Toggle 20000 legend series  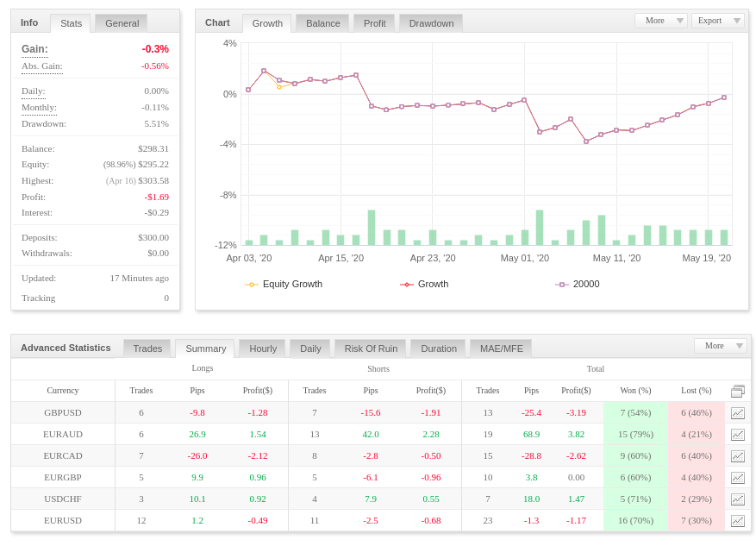[578, 284]
